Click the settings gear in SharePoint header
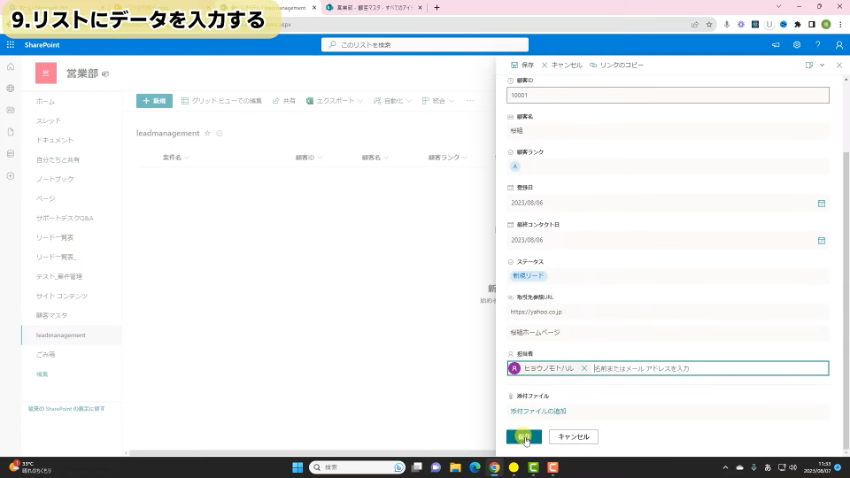This screenshot has height=478, width=850. coord(797,45)
